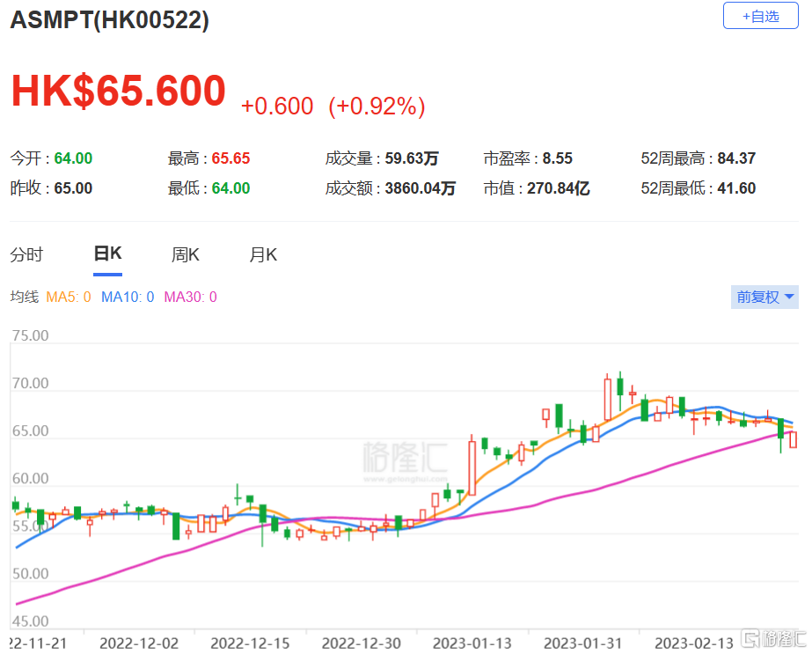Click the (+0.92%) percentage change
Viewport: 812px width, 654px height.
[x=377, y=107]
